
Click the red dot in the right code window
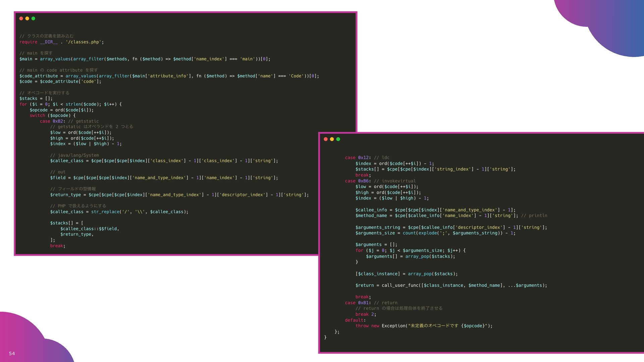coord(325,139)
